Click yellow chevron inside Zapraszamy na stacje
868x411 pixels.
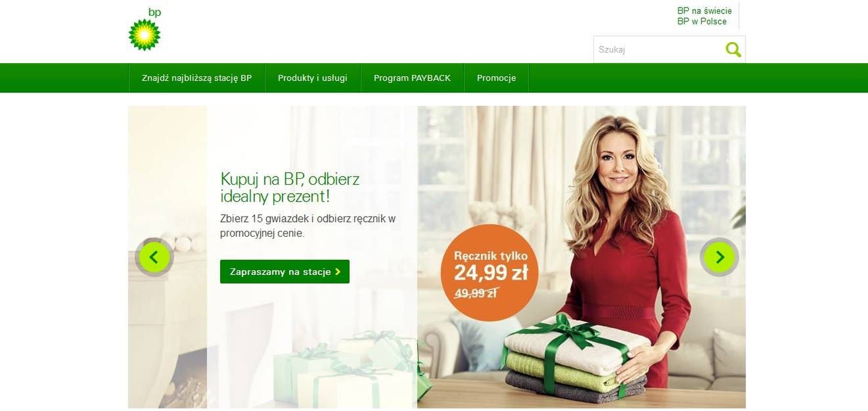point(338,272)
